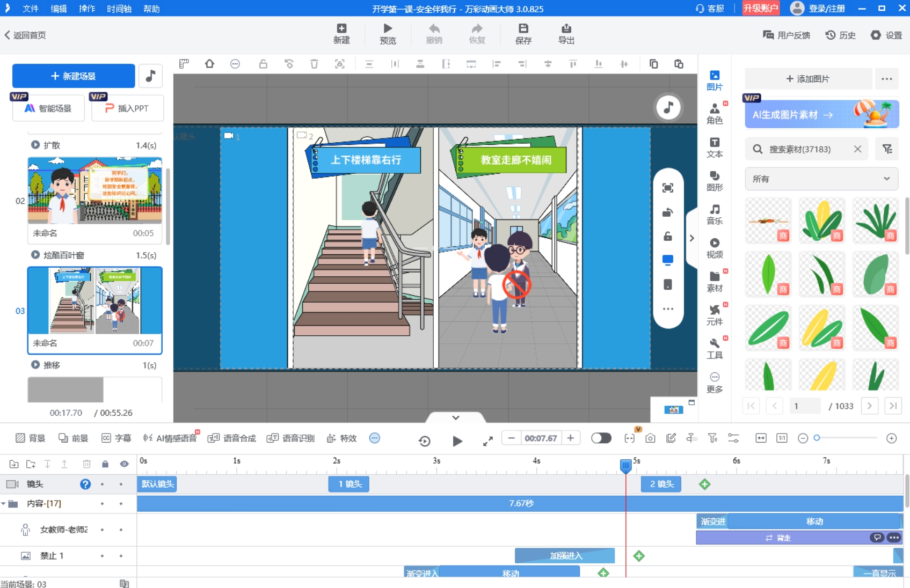Toggle the timeline lock icon
Viewport: 910px width, 588px height.
[x=105, y=464]
